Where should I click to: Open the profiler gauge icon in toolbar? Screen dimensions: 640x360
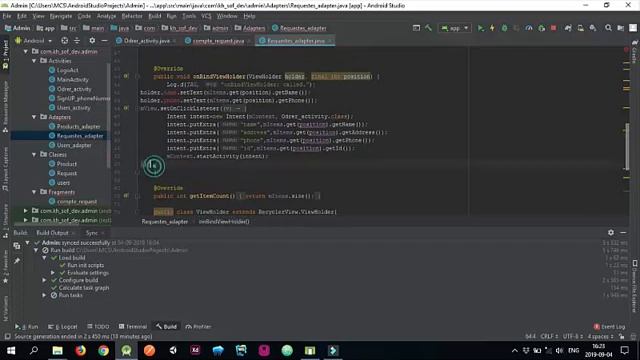tap(529, 28)
